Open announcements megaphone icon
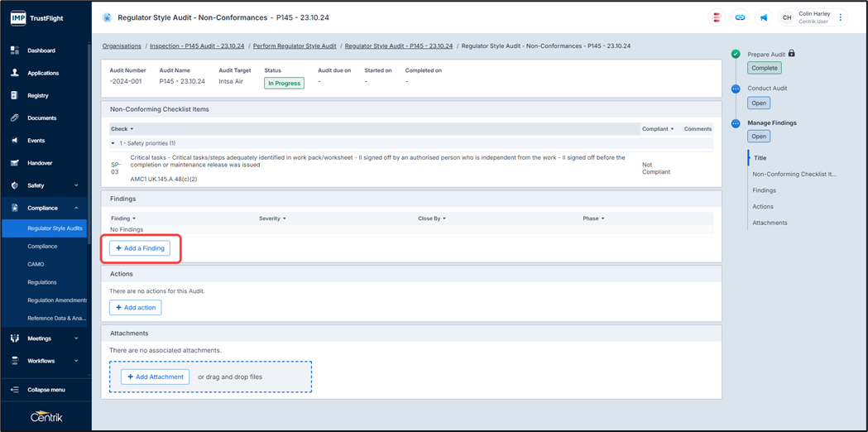868x432 pixels. 763,17
